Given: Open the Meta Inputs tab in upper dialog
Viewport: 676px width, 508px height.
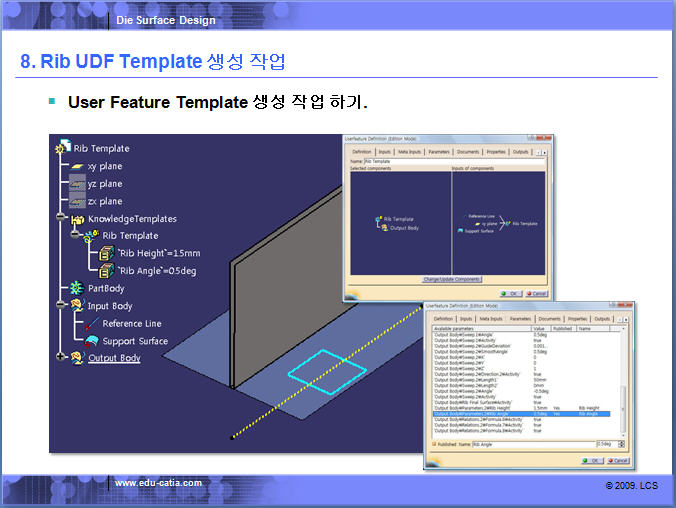Looking at the screenshot, I should click(408, 152).
